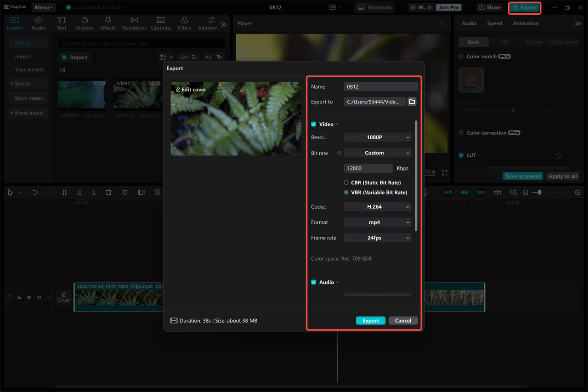Select the Text tool in the media sidebar
This screenshot has height=392, width=588.
tap(62, 23)
